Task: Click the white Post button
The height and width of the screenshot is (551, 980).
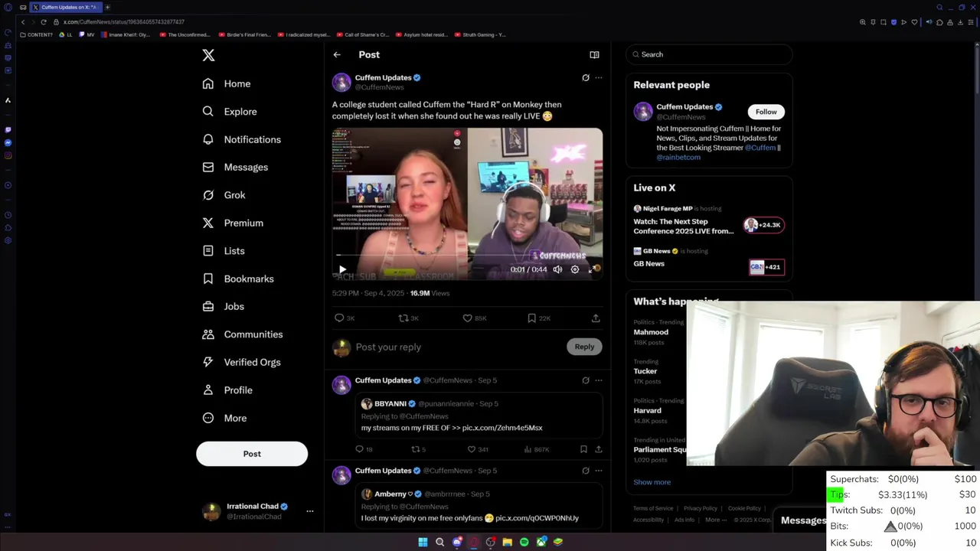Action: [x=252, y=454]
